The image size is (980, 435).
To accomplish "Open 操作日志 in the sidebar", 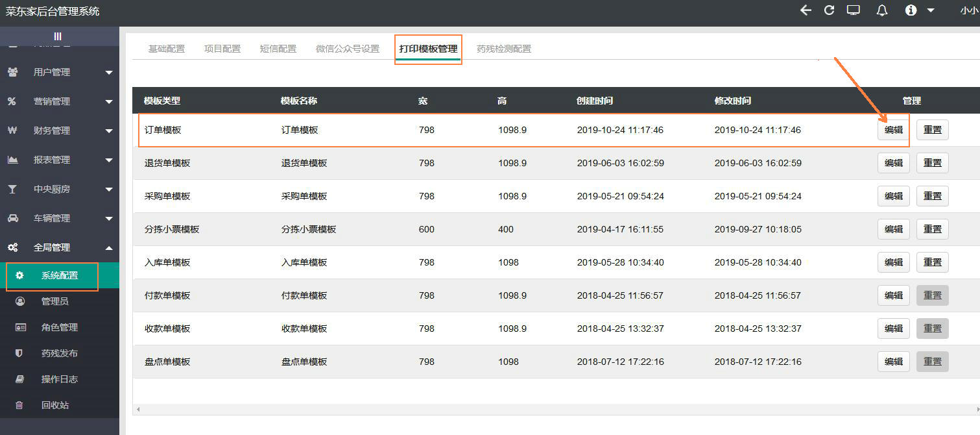I will [x=59, y=379].
